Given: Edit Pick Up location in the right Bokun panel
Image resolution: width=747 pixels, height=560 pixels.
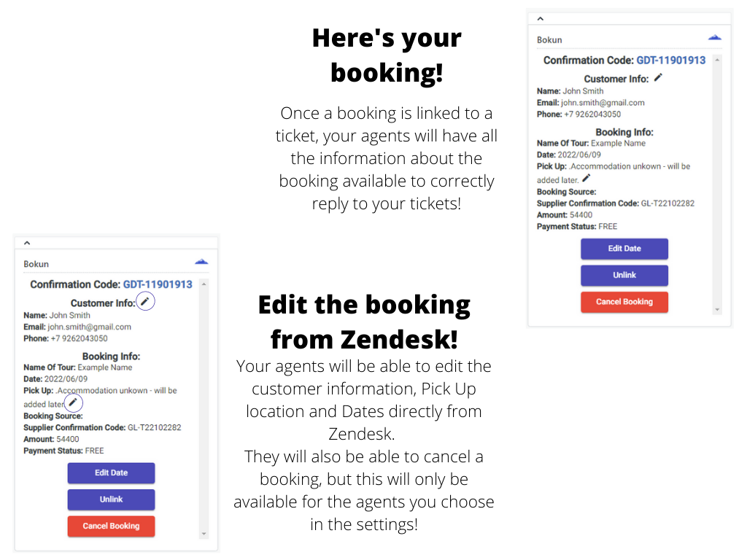Looking at the screenshot, I should pyautogui.click(x=587, y=178).
